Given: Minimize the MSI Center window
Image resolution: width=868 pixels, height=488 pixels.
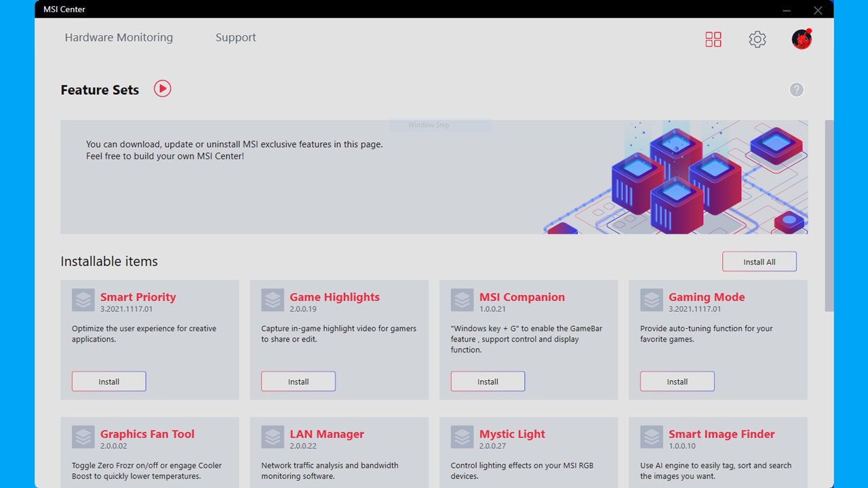Looking at the screenshot, I should pos(787,10).
